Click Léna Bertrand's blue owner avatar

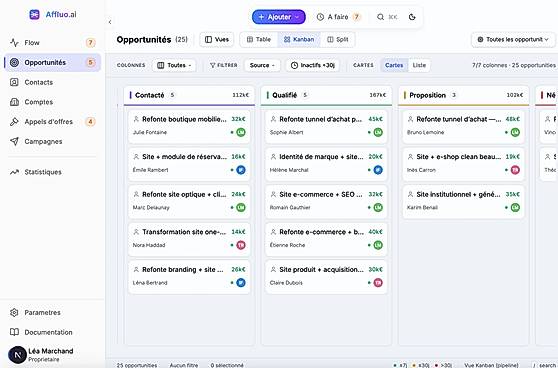(x=241, y=283)
